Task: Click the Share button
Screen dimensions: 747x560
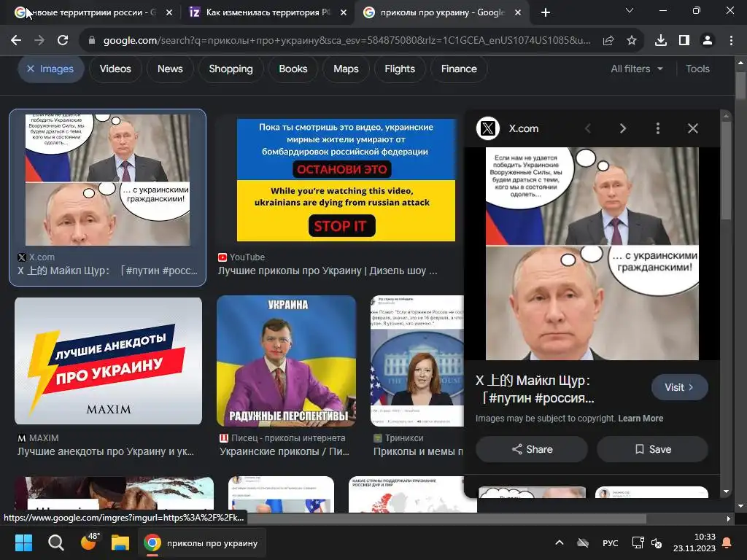Action: pos(532,449)
